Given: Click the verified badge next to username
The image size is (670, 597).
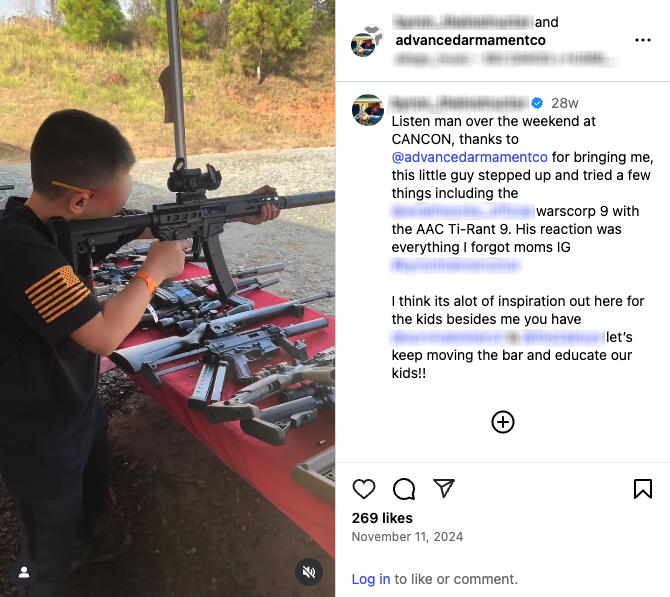Looking at the screenshot, I should [537, 103].
